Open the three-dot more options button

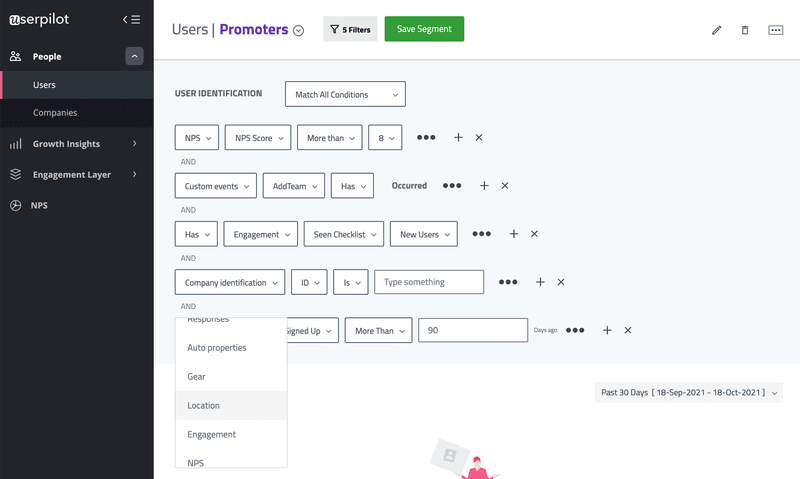(775, 30)
